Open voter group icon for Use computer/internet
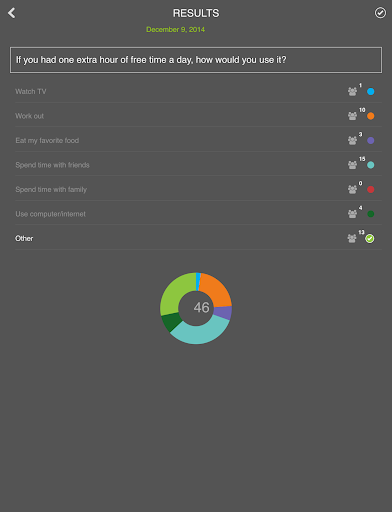Screen dimensions: 392x512 (352, 214)
